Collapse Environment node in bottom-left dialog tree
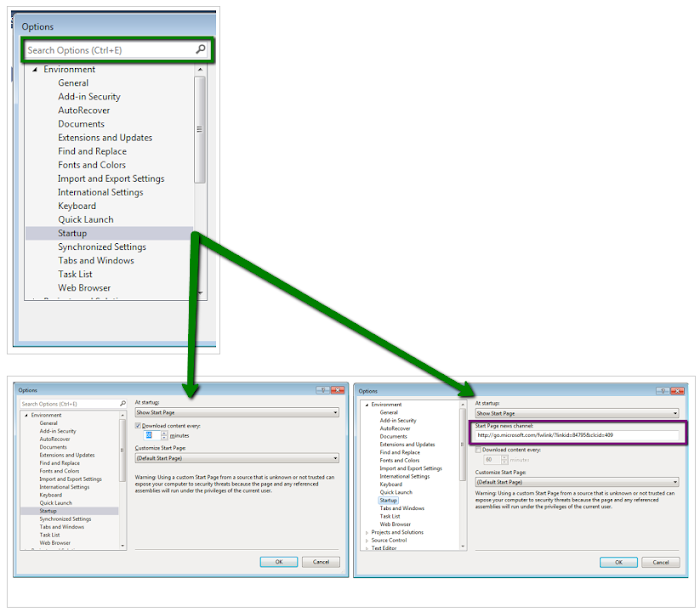The width and height of the screenshot is (700, 612). tap(26, 415)
